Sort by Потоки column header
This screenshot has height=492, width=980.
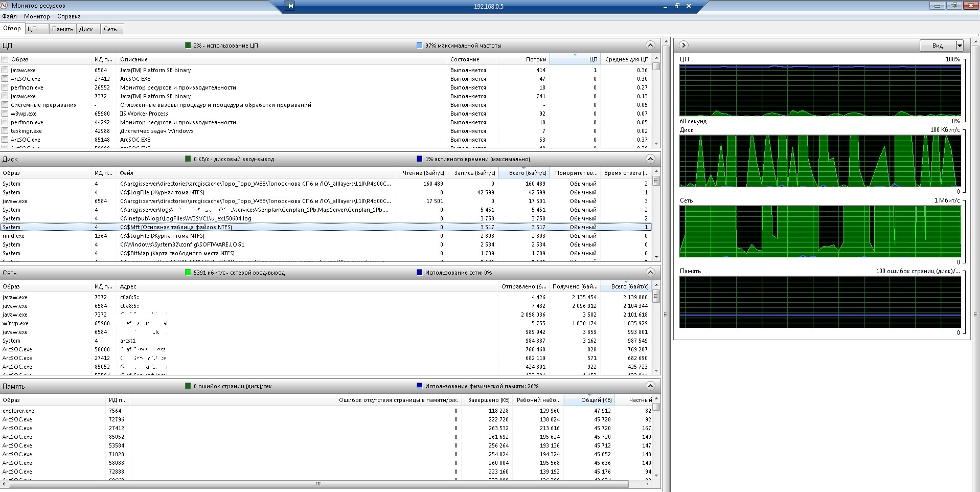(x=536, y=59)
